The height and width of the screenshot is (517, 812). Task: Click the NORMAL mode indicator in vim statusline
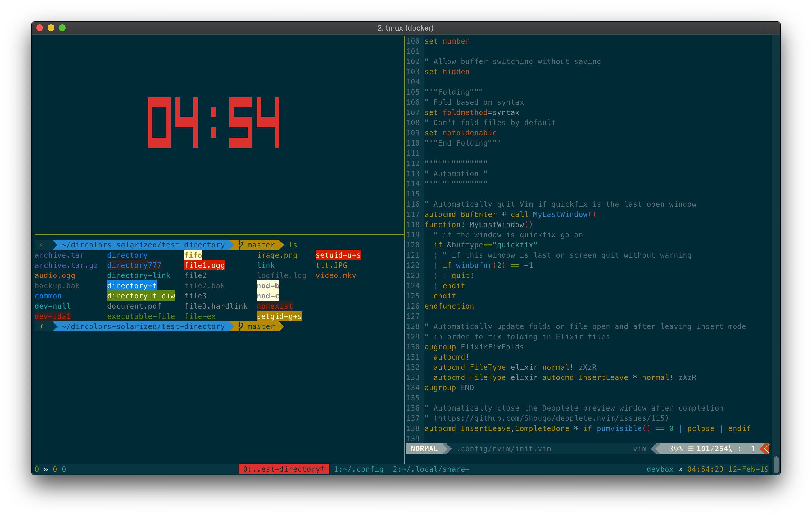pos(424,449)
